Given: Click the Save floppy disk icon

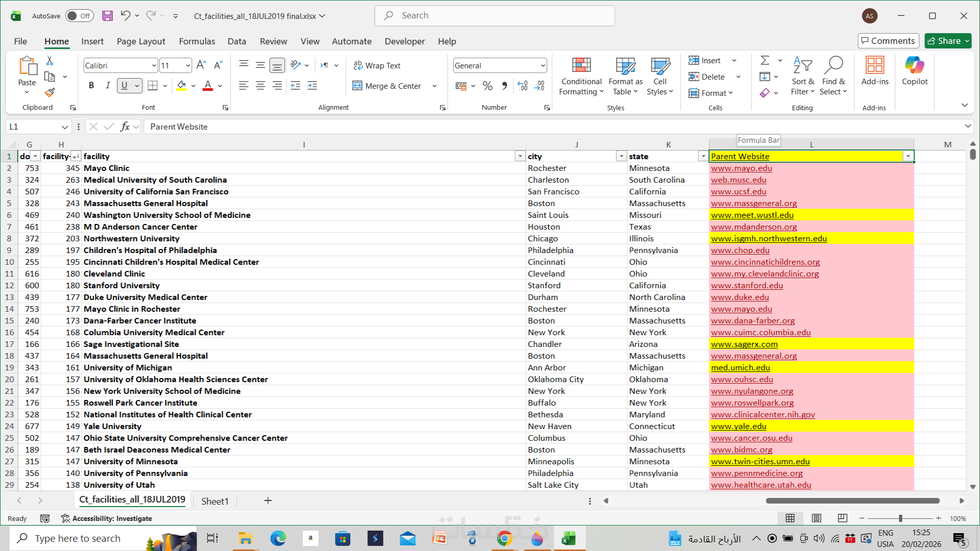Looking at the screenshot, I should [107, 16].
